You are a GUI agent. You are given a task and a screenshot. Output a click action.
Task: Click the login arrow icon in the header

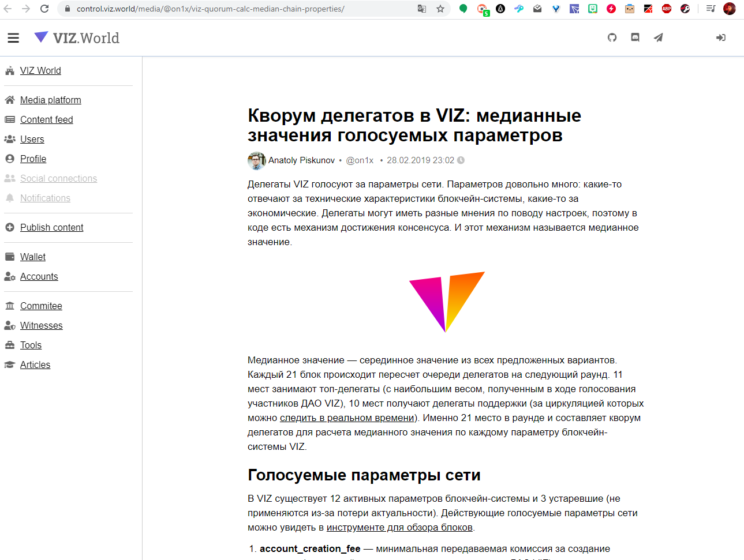point(721,37)
